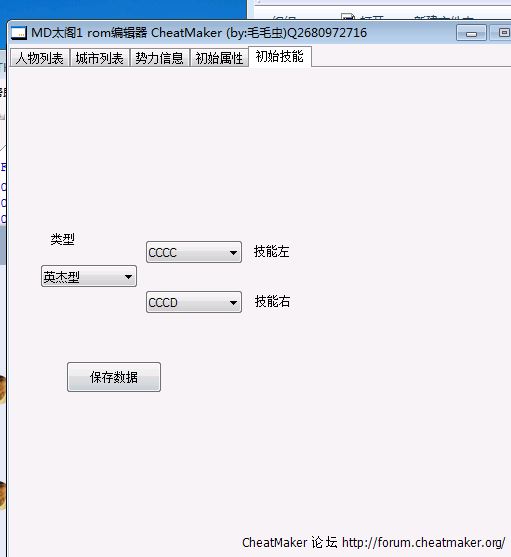Screen dimensions: 511x557
Task: Open the forum.cheatmaker.org link text
Action: (x=423, y=543)
